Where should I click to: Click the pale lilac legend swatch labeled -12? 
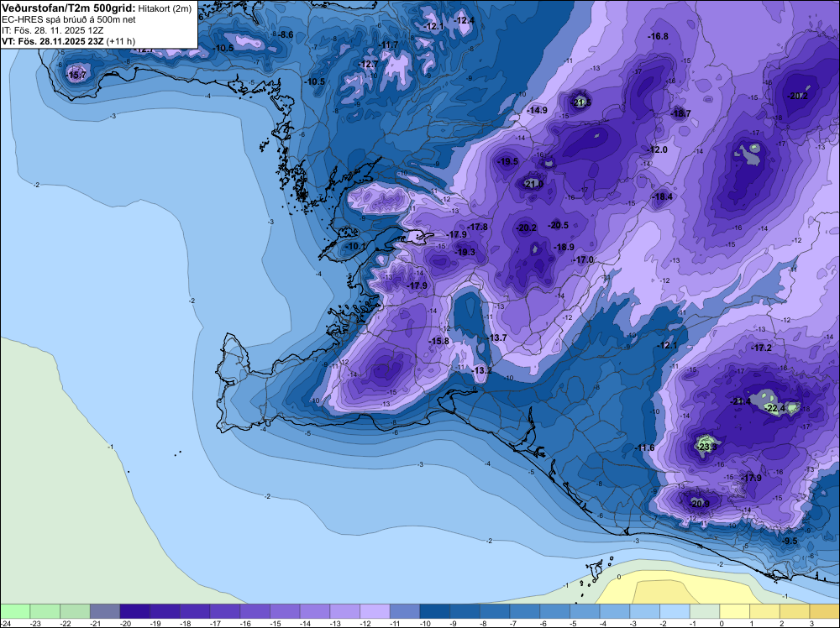(375, 611)
